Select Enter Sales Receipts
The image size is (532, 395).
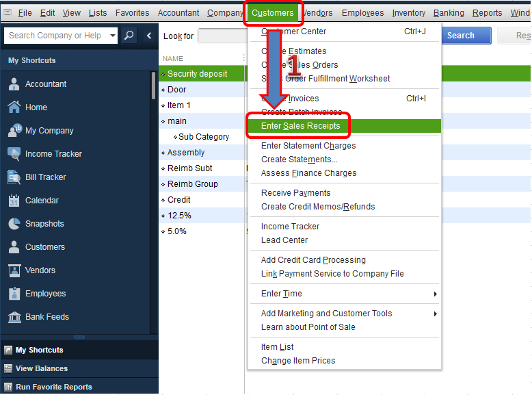click(x=345, y=126)
